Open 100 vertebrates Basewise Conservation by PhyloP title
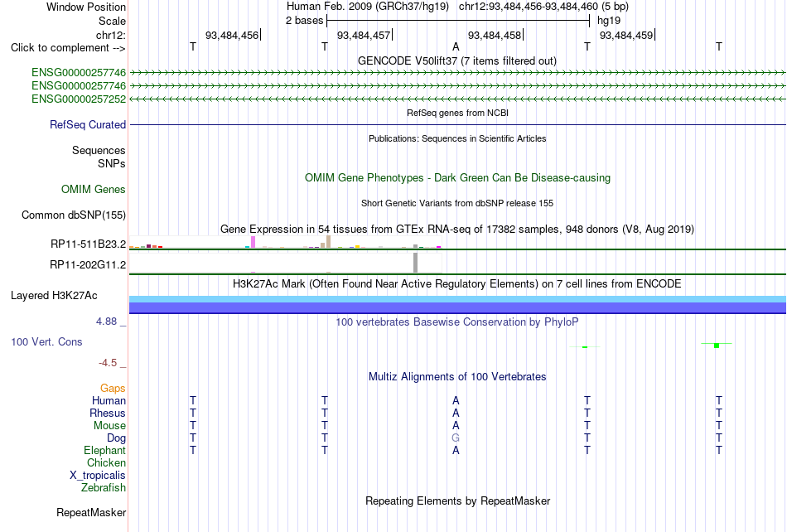Image resolution: width=787 pixels, height=532 pixels. click(457, 322)
